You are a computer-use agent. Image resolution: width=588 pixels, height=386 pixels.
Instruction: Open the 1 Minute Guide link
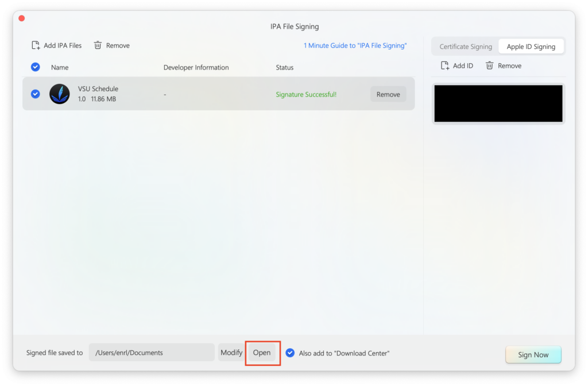coord(355,45)
